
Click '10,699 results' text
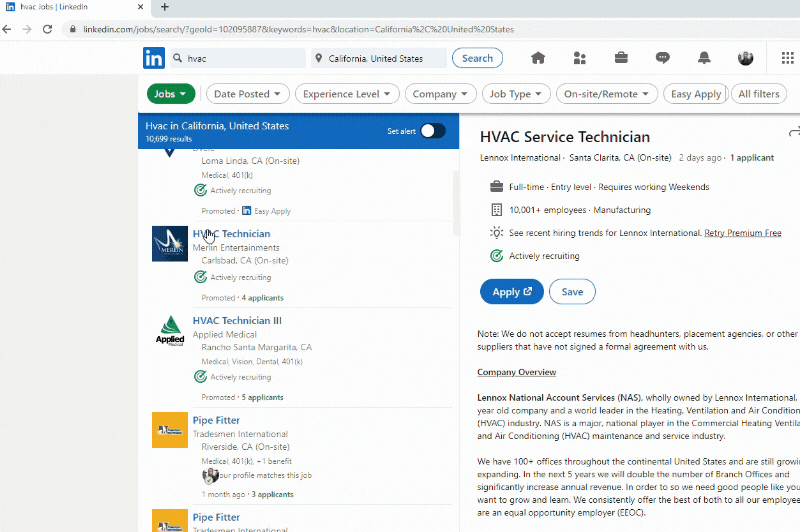tap(169, 139)
